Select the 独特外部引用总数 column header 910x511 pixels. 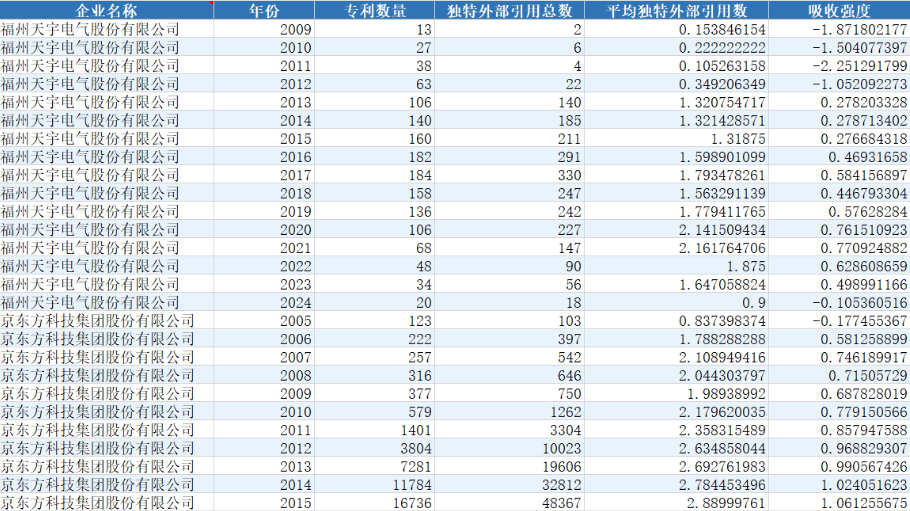coord(510,10)
